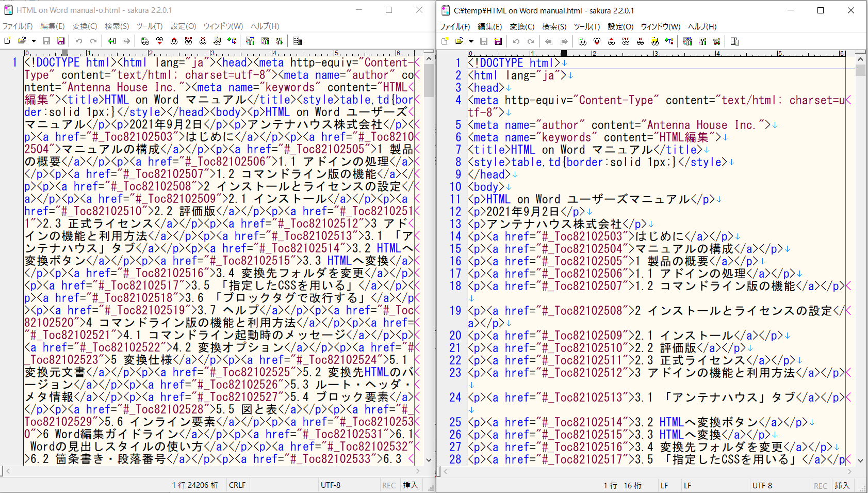Open command list icon in left window
Image resolution: width=868 pixels, height=493 pixels.
[x=298, y=41]
